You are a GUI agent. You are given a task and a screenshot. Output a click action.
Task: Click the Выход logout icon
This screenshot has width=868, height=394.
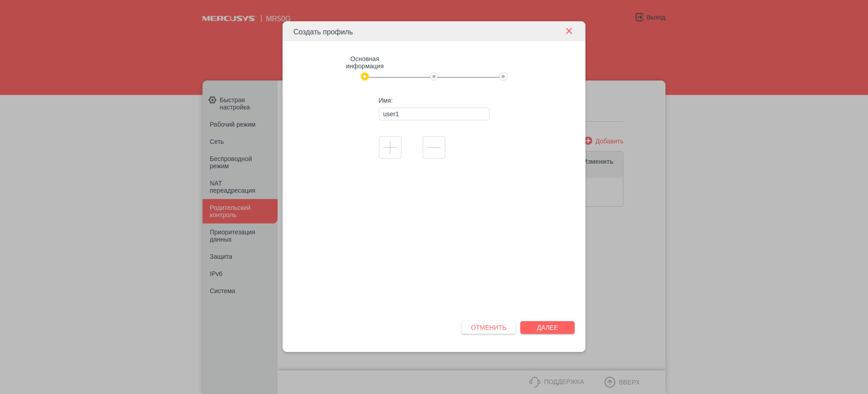[x=639, y=17]
